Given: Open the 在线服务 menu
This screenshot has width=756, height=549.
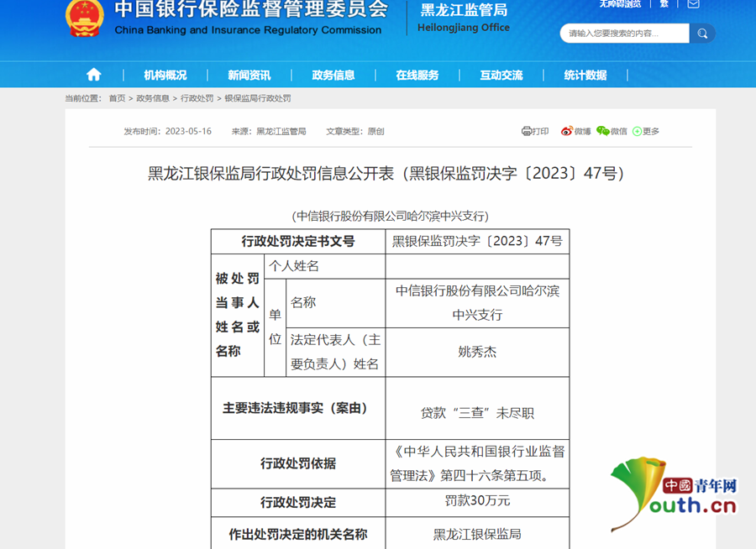Looking at the screenshot, I should tap(417, 76).
